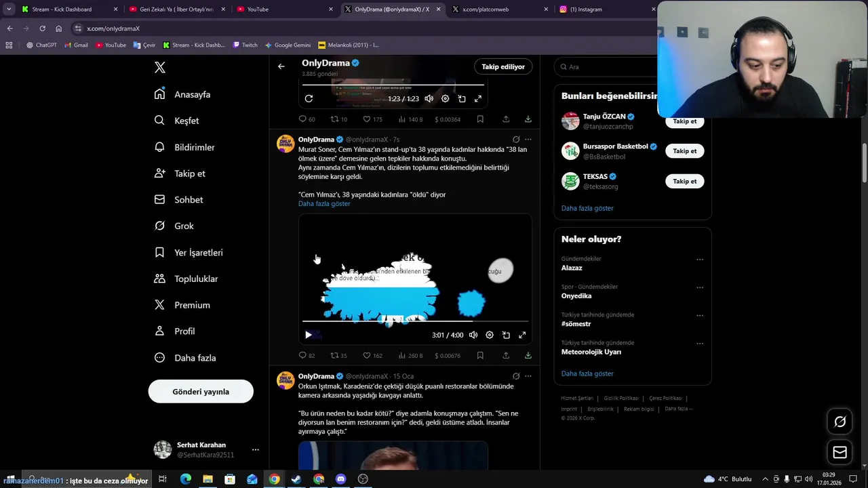Open picture-in-picture for 4:00 video
The width and height of the screenshot is (868, 488).
506,335
